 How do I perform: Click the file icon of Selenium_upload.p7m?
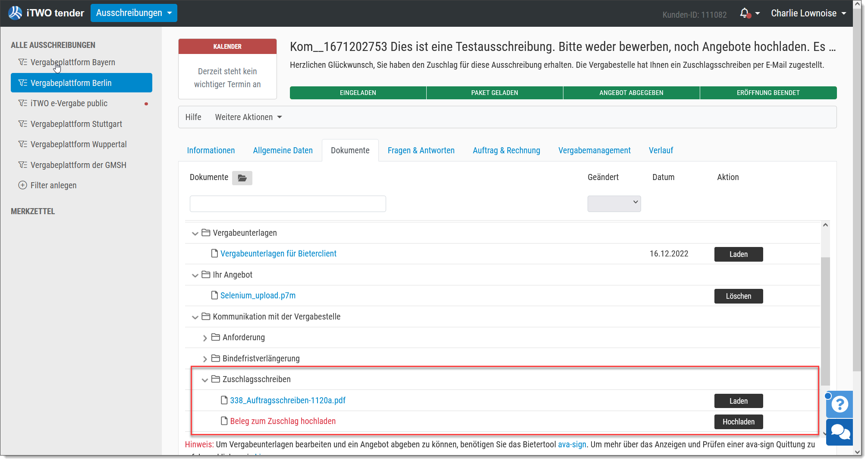point(214,295)
